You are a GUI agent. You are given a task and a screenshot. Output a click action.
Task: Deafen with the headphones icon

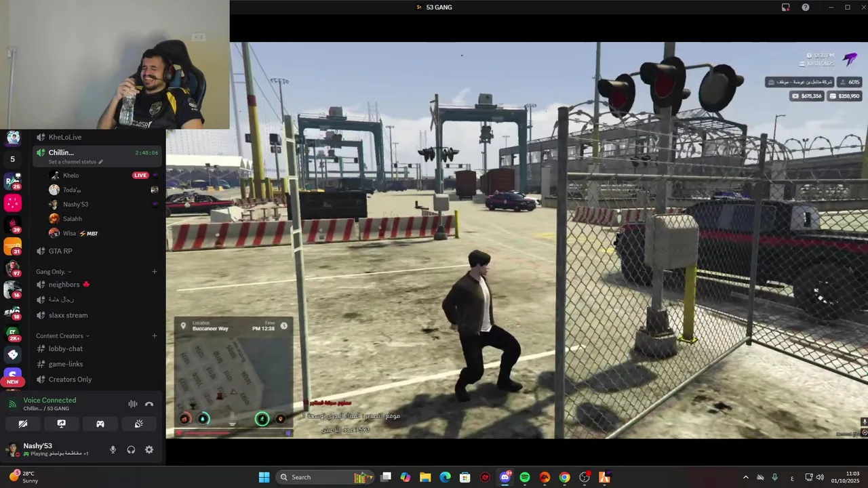[131, 449]
